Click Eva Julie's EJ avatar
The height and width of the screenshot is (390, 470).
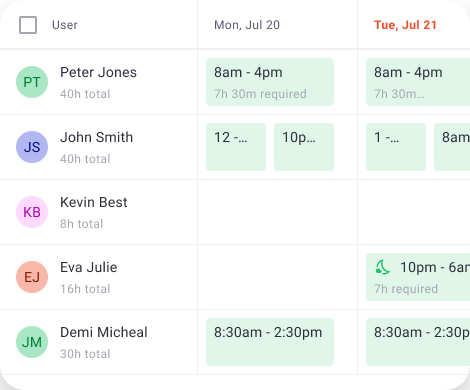32,277
